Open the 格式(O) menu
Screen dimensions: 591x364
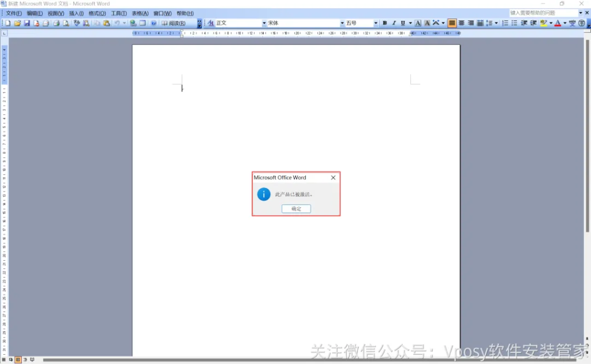(x=97, y=13)
